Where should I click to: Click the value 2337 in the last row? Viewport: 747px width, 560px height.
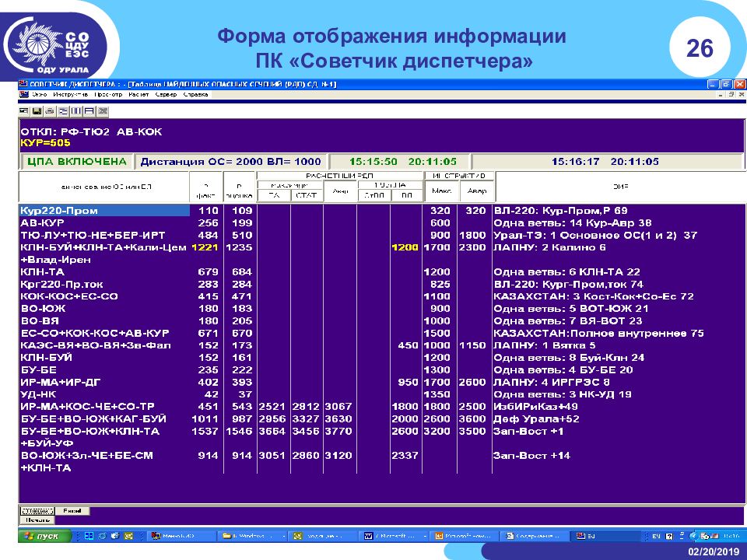pos(405,456)
